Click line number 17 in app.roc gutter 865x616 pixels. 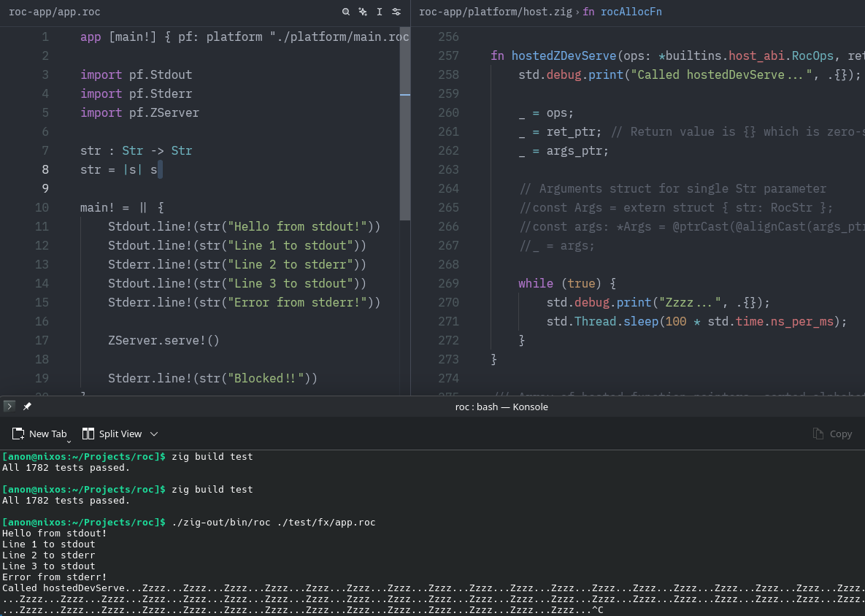pos(42,340)
